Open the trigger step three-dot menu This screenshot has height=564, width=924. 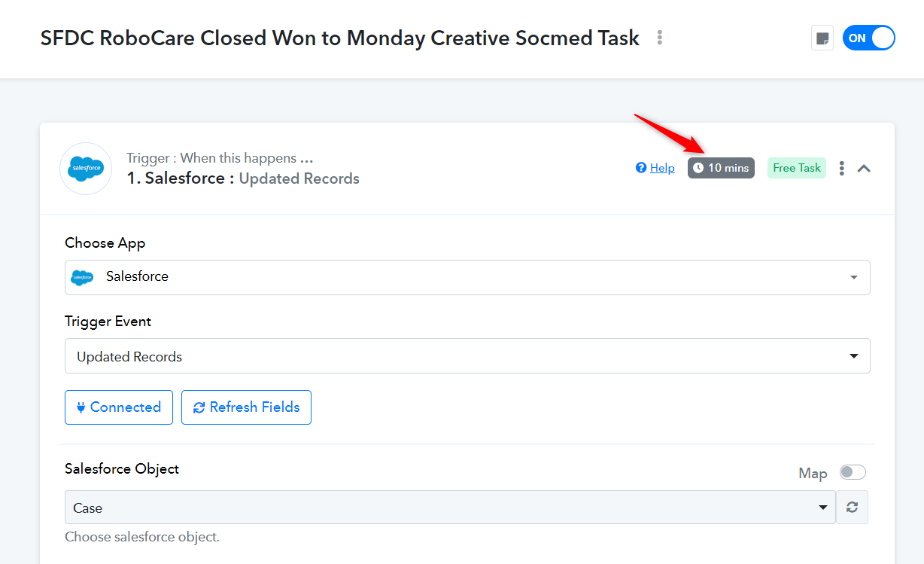(842, 169)
